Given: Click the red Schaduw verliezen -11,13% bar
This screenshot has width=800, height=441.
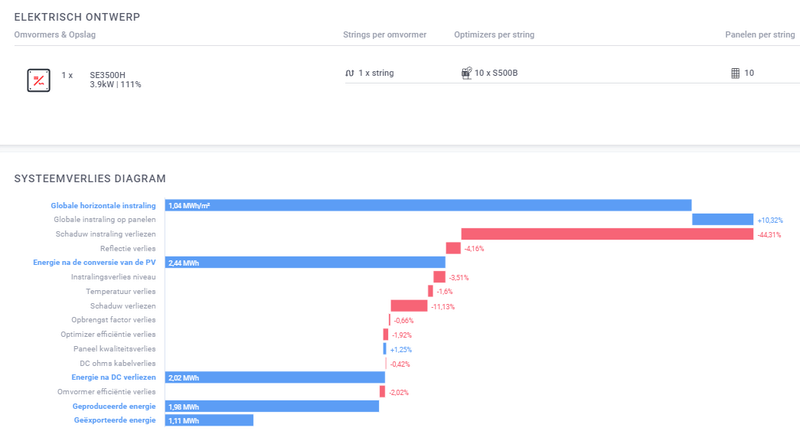Looking at the screenshot, I should pos(409,306).
